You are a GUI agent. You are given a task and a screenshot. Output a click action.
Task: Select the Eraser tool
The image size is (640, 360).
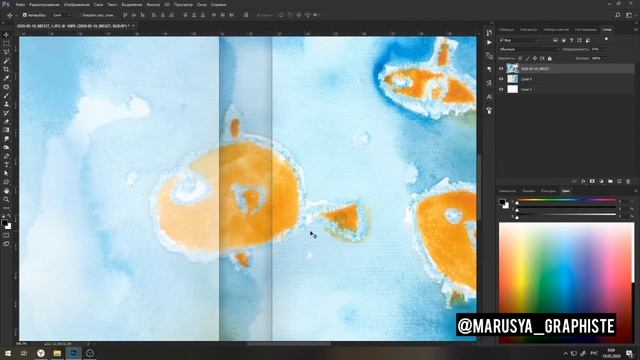(x=6, y=121)
